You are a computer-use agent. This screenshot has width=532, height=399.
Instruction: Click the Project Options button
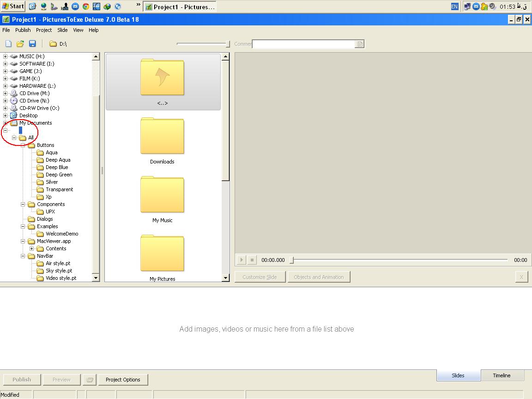coord(123,380)
